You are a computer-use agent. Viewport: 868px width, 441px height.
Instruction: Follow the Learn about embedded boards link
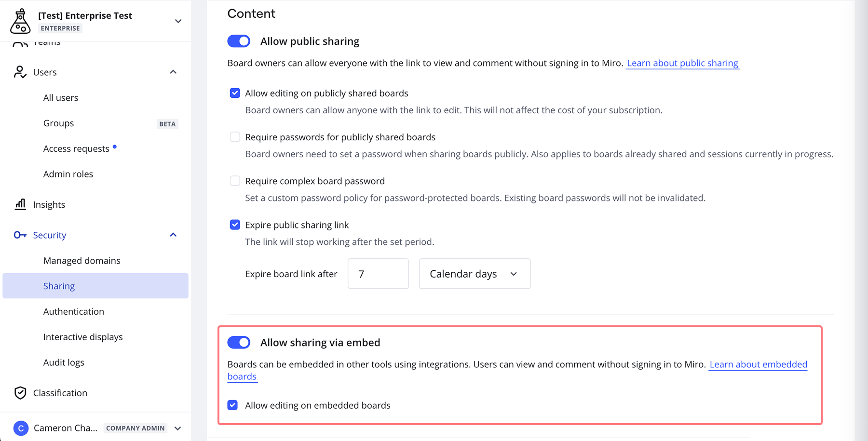758,365
